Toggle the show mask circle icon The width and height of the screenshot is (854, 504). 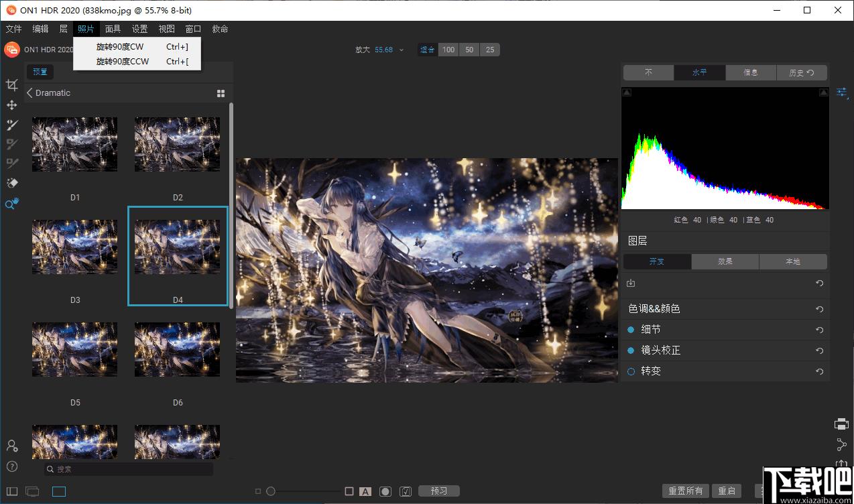pyautogui.click(x=385, y=491)
